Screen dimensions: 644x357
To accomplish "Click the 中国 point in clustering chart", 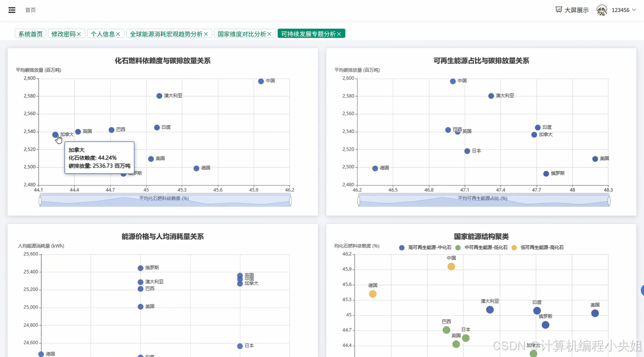I will 451,267.
